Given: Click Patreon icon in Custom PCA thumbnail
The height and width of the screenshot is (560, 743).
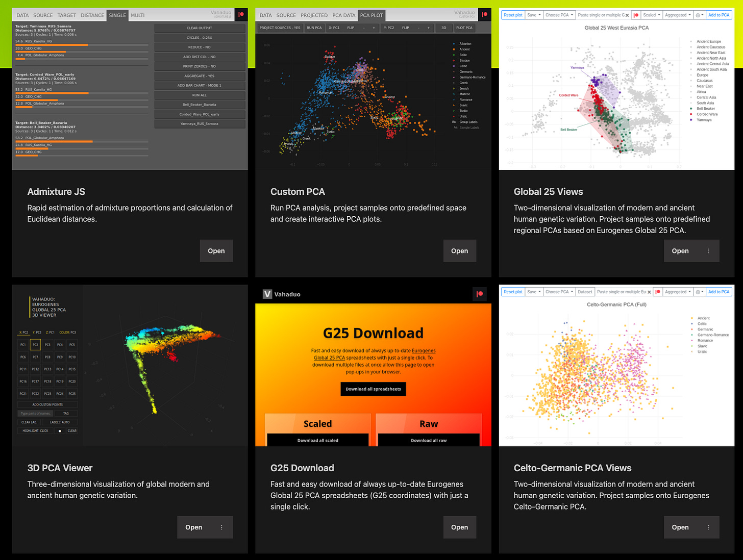Looking at the screenshot, I should pyautogui.click(x=485, y=15).
